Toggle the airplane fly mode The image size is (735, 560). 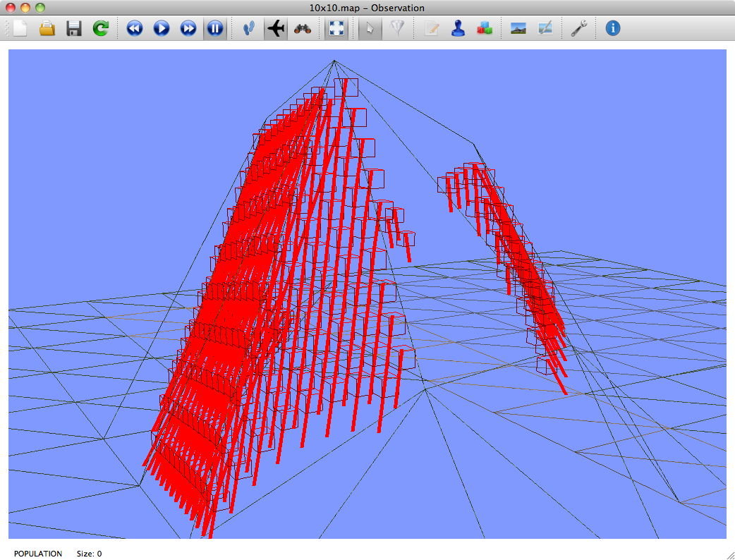coord(276,29)
